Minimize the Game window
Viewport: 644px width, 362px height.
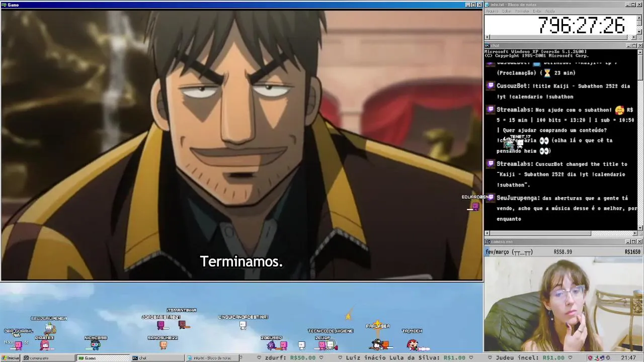point(468,5)
